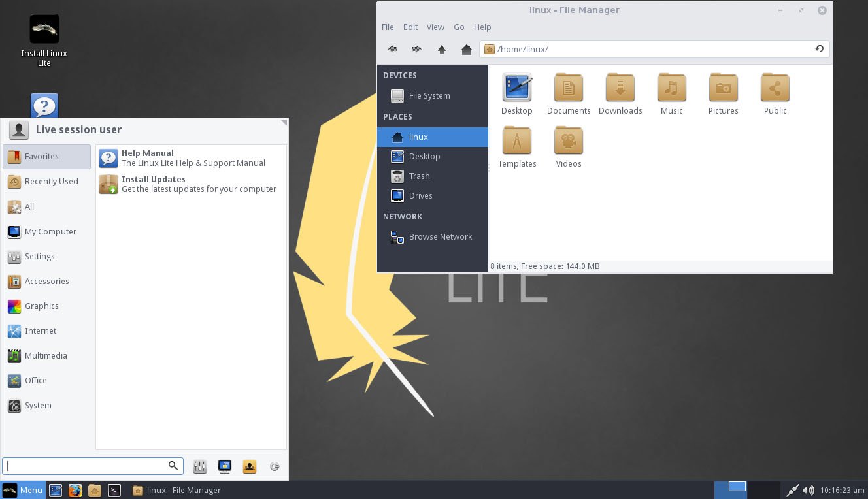
Task: Go to parent folder with the up arrow
Action: click(442, 49)
